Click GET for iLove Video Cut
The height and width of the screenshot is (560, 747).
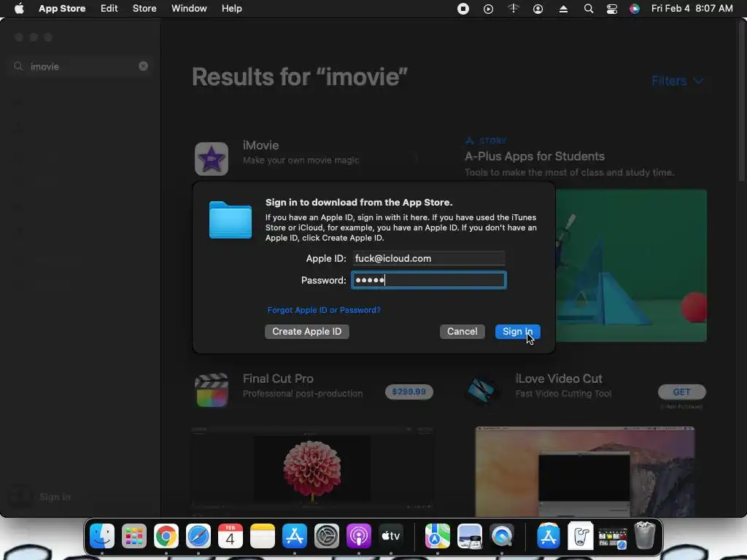point(682,392)
